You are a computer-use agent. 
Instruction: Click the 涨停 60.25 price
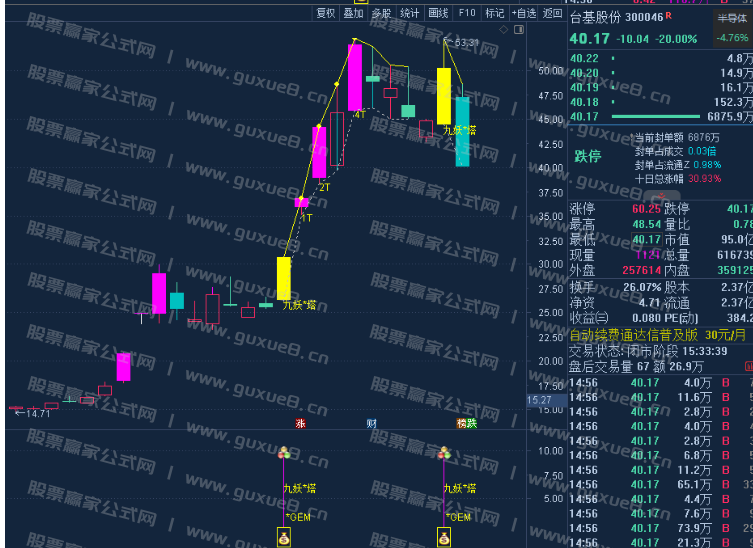[x=646, y=208]
